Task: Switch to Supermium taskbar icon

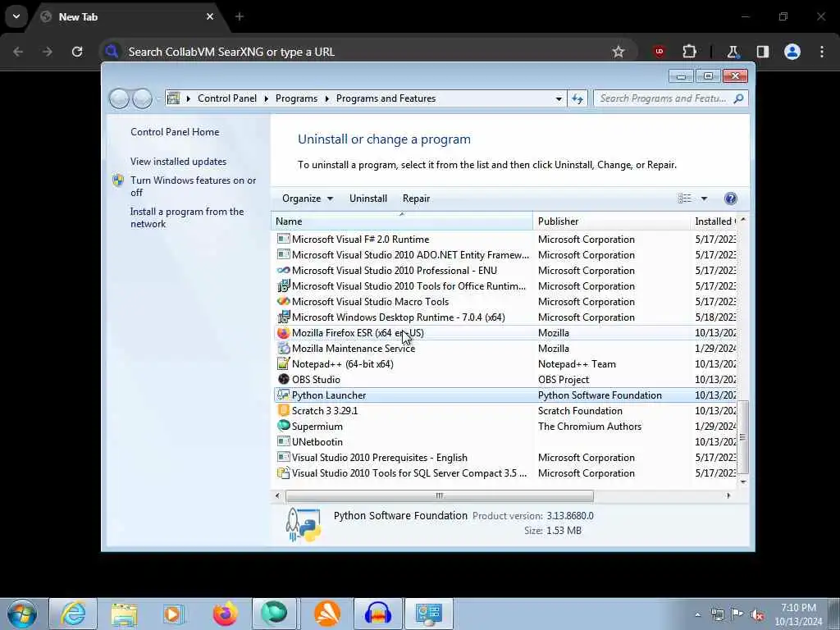Action: (x=274, y=614)
